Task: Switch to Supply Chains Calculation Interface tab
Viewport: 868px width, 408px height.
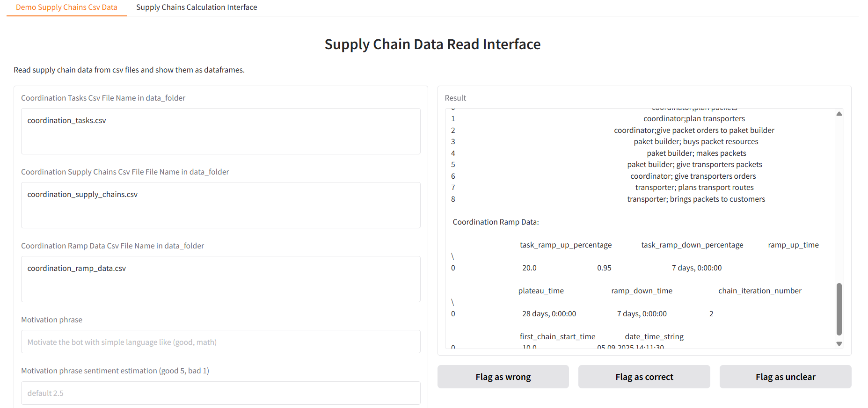Action: click(197, 7)
